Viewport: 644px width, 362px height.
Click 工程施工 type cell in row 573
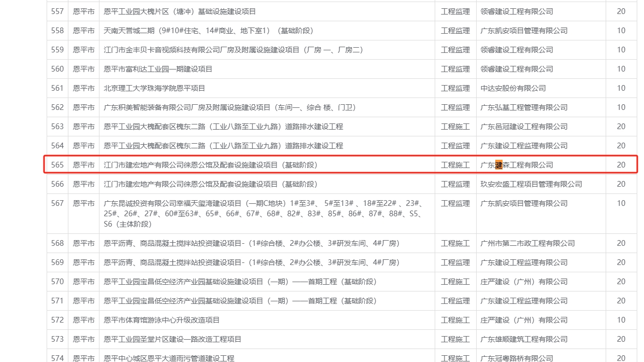(455, 339)
